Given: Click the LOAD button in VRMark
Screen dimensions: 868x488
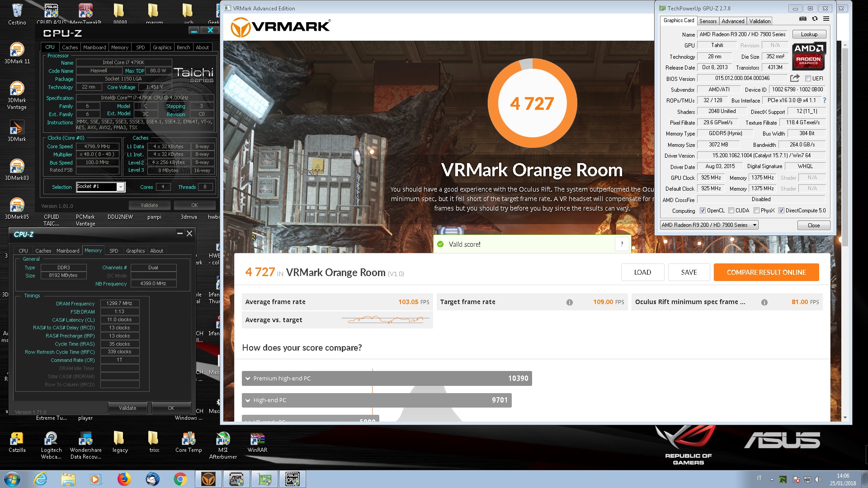Looking at the screenshot, I should click(642, 272).
